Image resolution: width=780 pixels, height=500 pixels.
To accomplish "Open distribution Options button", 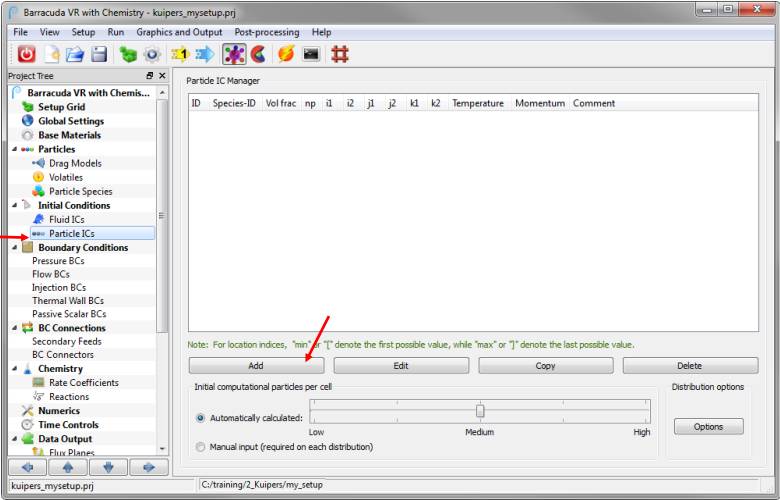I will pos(708,426).
